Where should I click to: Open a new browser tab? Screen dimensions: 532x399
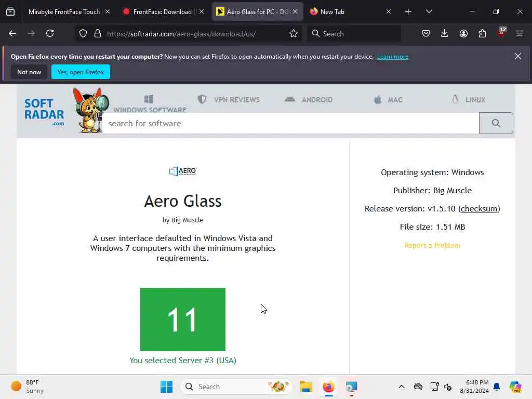coord(408,12)
